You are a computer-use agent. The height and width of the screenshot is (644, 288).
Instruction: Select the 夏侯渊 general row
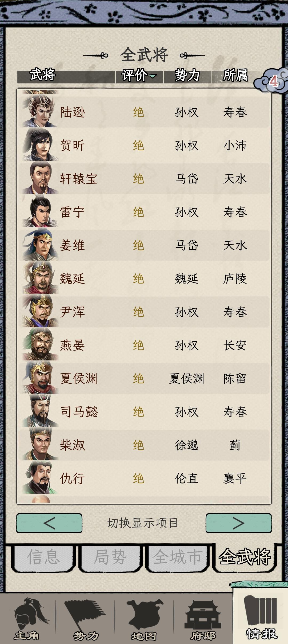(144, 378)
